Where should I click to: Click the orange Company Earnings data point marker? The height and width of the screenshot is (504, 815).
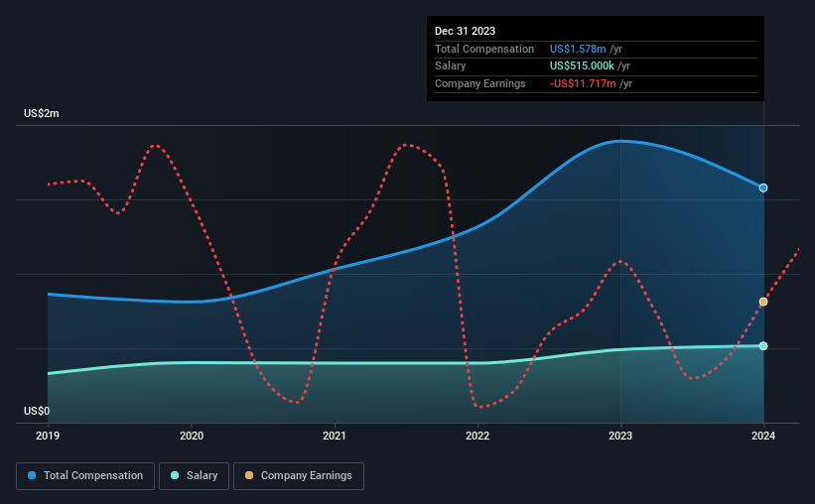pos(763,302)
